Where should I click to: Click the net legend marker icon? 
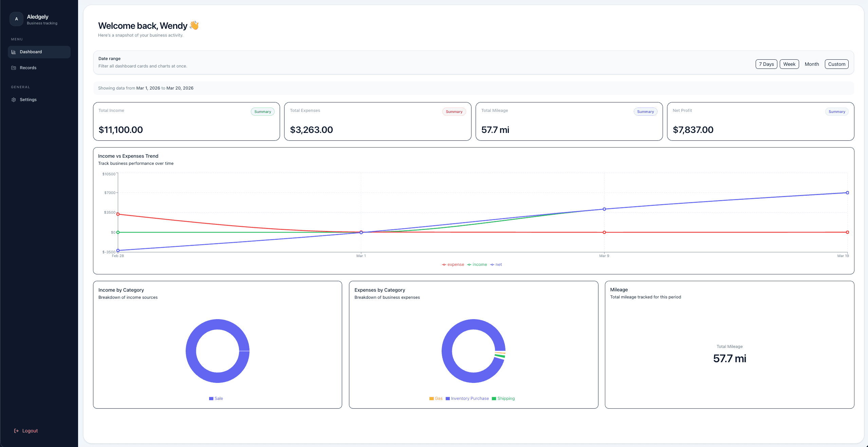click(x=493, y=265)
